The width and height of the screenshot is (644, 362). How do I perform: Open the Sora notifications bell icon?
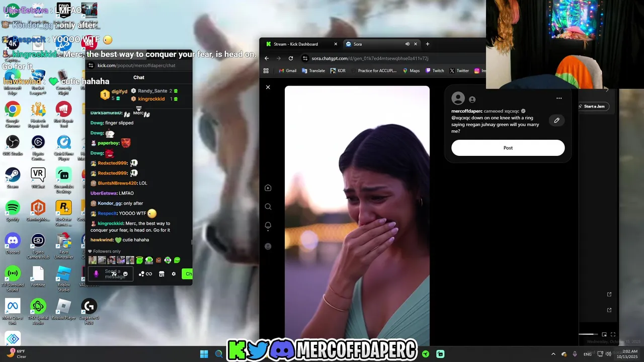point(268,226)
